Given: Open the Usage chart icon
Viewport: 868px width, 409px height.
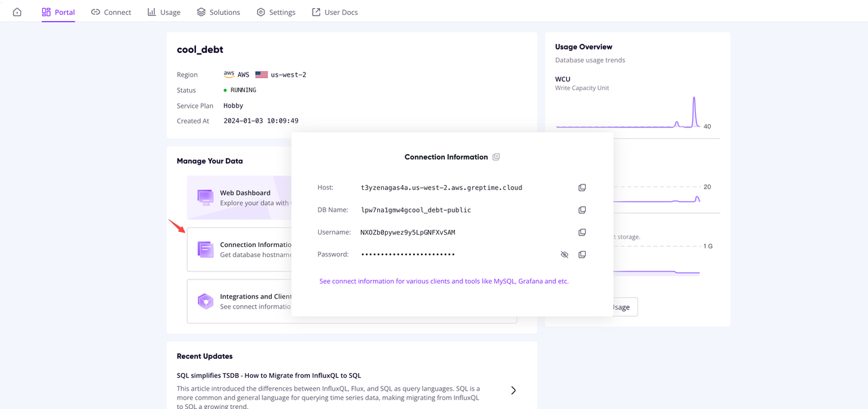Looking at the screenshot, I should pyautogui.click(x=146, y=12).
